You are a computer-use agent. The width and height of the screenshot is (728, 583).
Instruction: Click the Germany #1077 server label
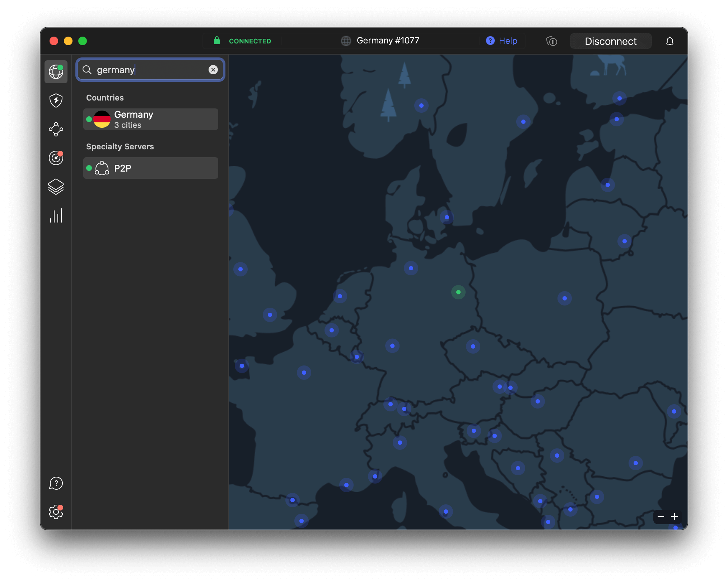click(388, 41)
